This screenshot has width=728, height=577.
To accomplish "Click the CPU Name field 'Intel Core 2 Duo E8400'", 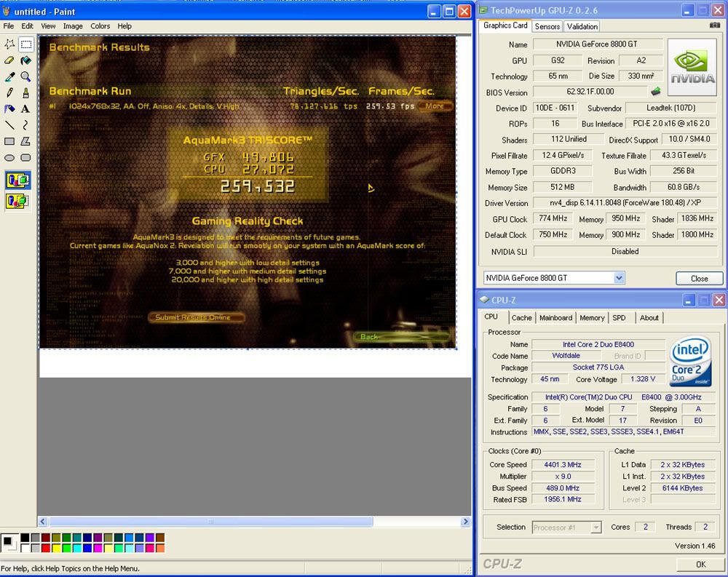I will [598, 344].
